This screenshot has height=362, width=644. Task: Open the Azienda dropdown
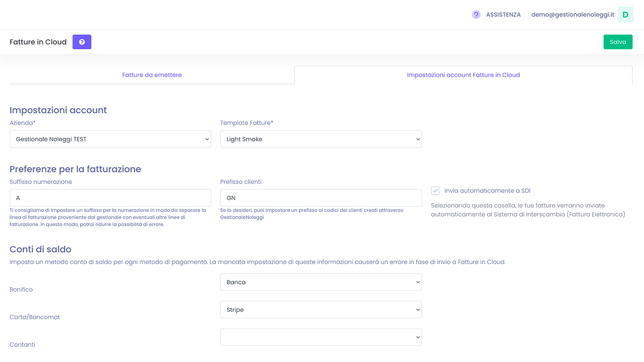click(110, 139)
